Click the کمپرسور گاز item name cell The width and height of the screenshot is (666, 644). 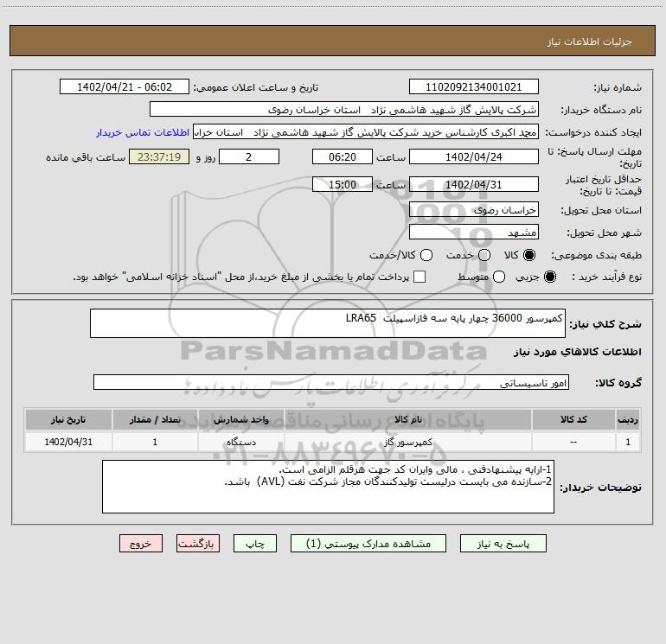click(408, 442)
